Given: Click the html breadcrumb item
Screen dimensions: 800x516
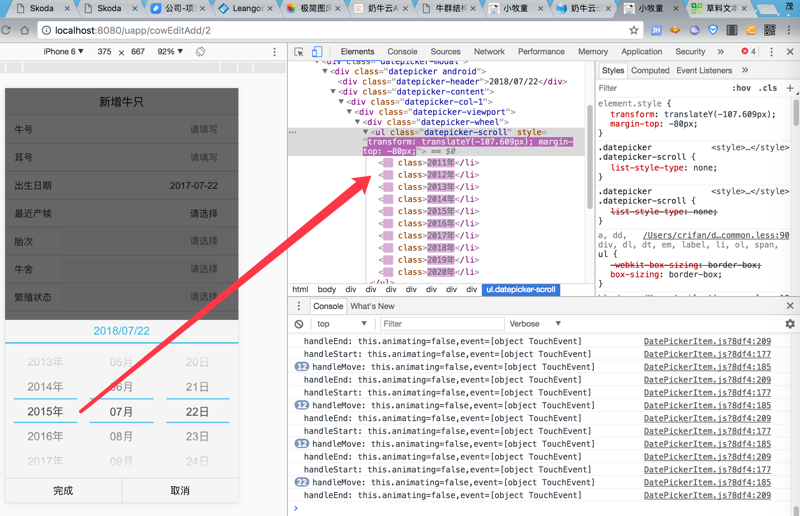Looking at the screenshot, I should pyautogui.click(x=300, y=289).
